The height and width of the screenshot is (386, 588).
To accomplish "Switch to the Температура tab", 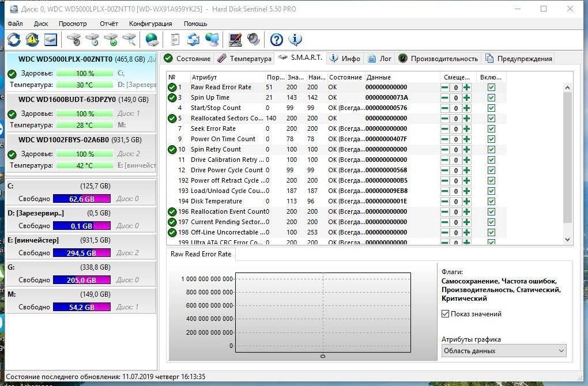I will [244, 58].
